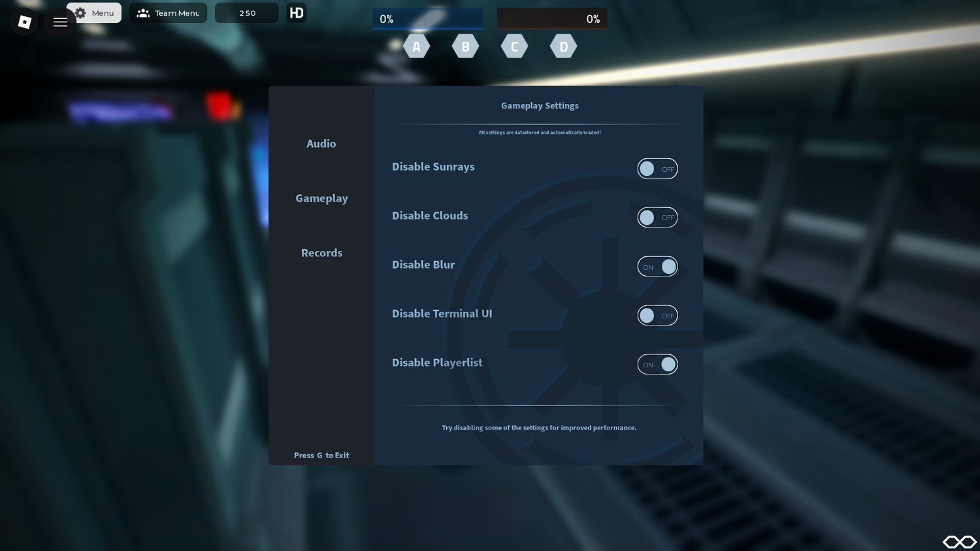This screenshot has height=551, width=980.
Task: Open the Team Menu
Action: (x=168, y=13)
